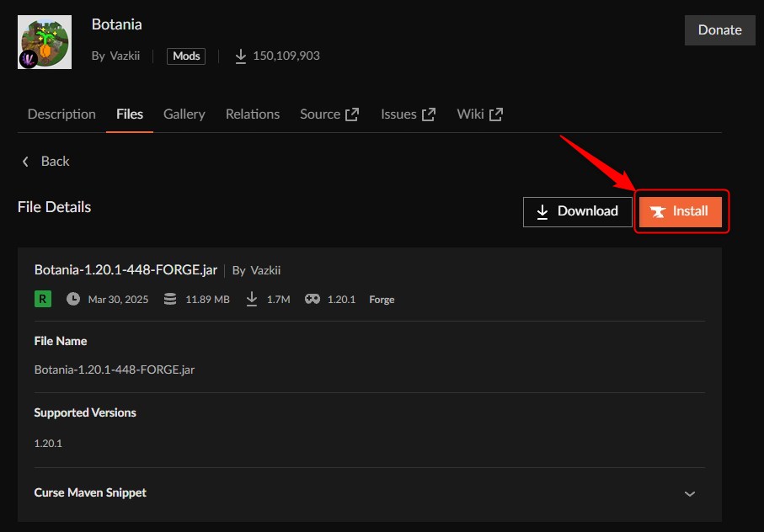Expand the Curse Maven Snippet section

click(689, 493)
